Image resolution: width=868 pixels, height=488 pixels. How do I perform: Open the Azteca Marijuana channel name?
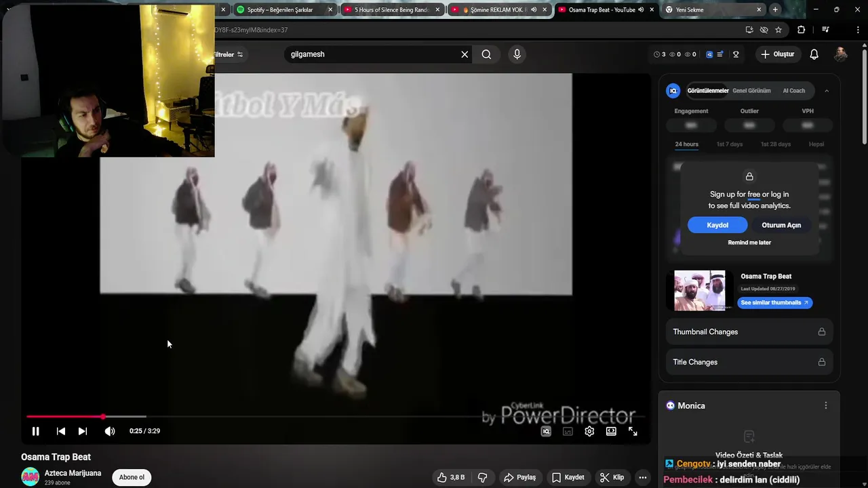pos(73,473)
